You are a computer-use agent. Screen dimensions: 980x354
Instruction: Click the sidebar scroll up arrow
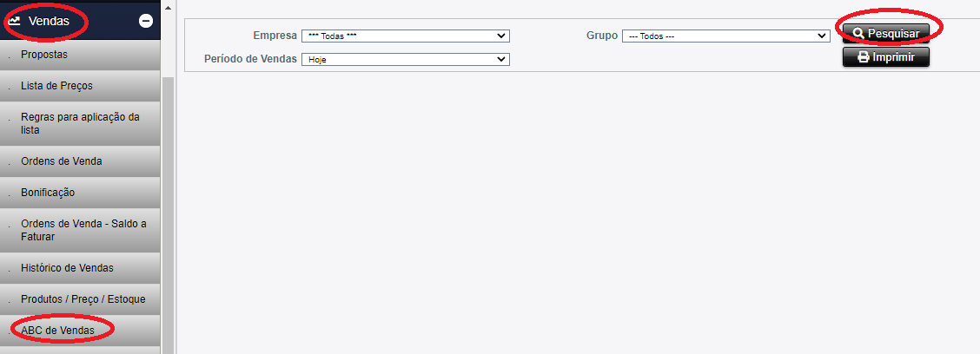click(x=169, y=7)
